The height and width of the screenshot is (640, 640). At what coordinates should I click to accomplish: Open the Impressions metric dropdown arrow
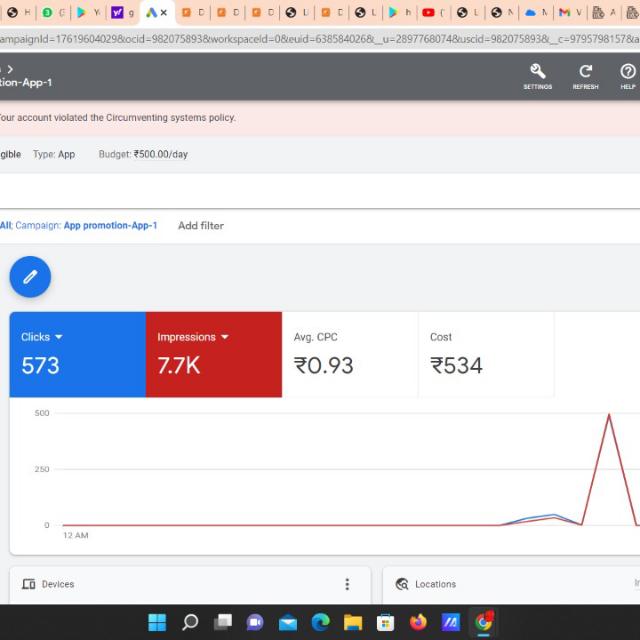pos(224,337)
